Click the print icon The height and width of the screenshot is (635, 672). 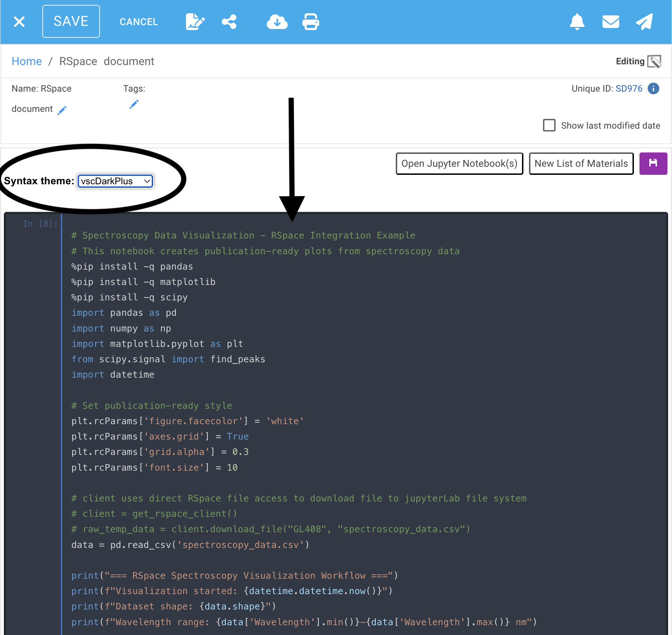coord(310,22)
